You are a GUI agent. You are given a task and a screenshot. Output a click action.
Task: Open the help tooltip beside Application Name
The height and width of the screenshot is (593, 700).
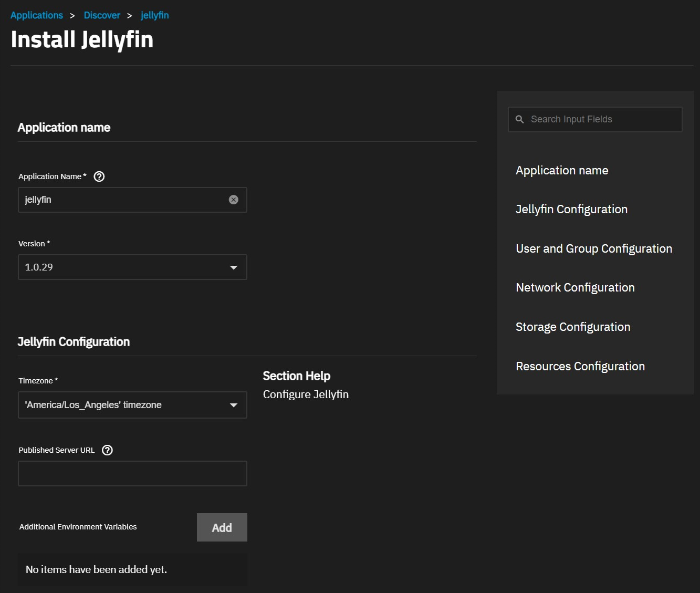[99, 176]
